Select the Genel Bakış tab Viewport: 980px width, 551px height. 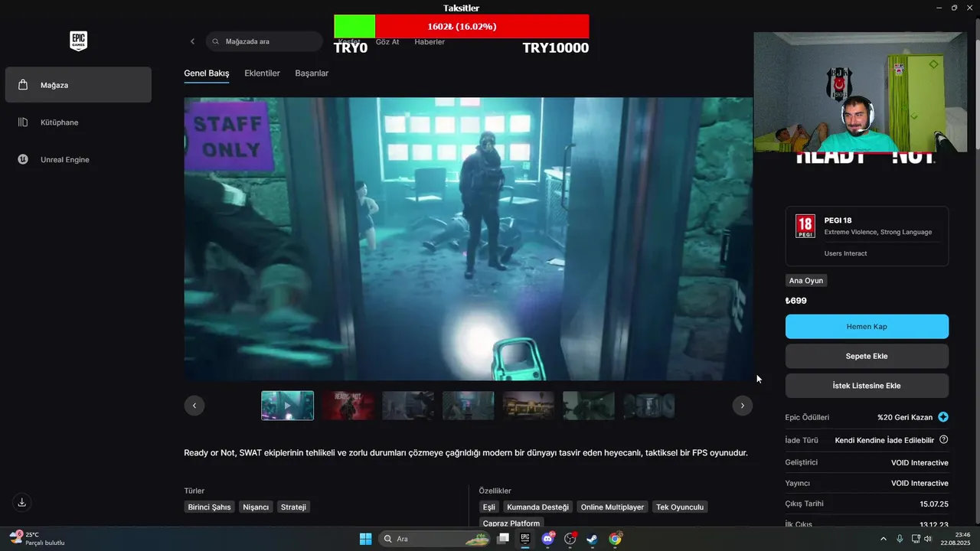point(207,73)
